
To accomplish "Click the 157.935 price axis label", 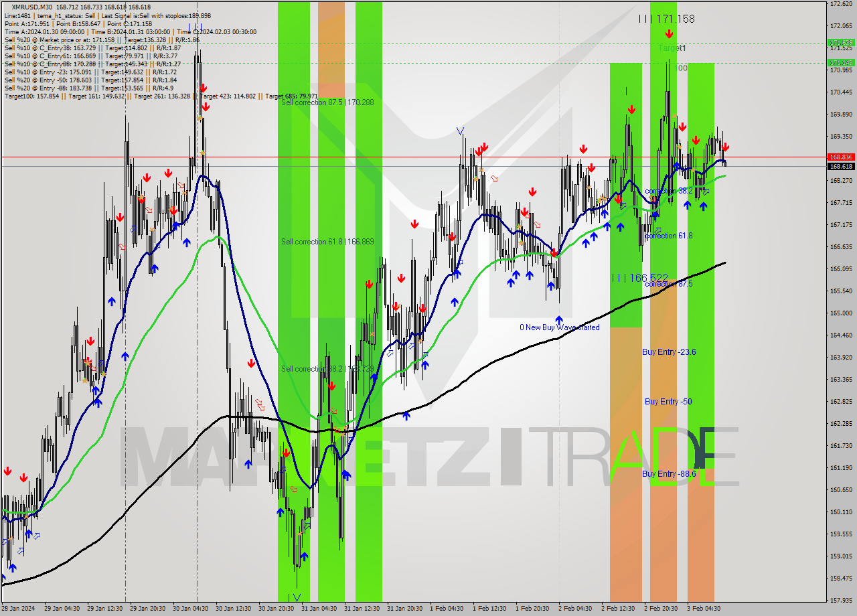I will pyautogui.click(x=841, y=600).
